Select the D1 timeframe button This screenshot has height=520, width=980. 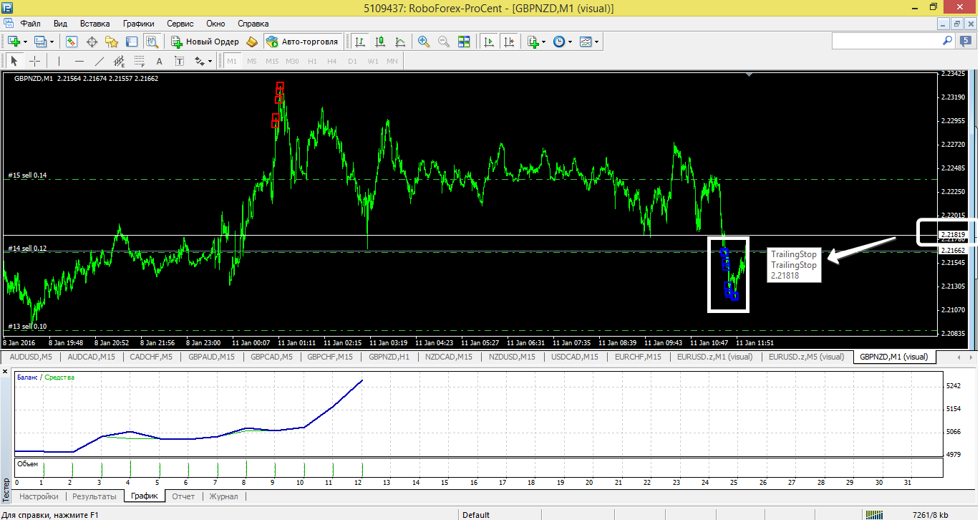click(x=352, y=61)
